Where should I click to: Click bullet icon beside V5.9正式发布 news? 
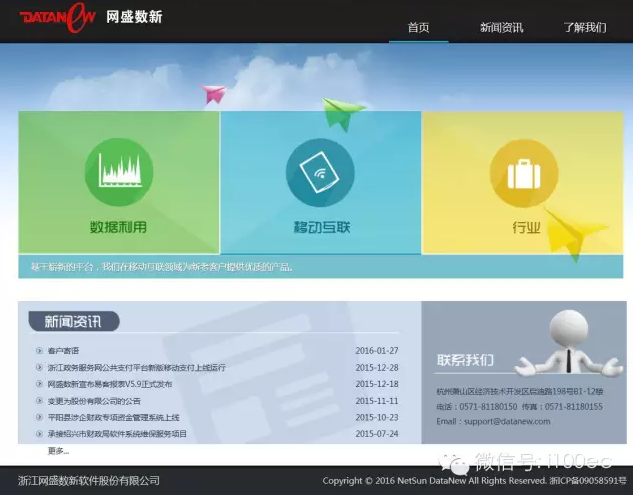(39, 384)
